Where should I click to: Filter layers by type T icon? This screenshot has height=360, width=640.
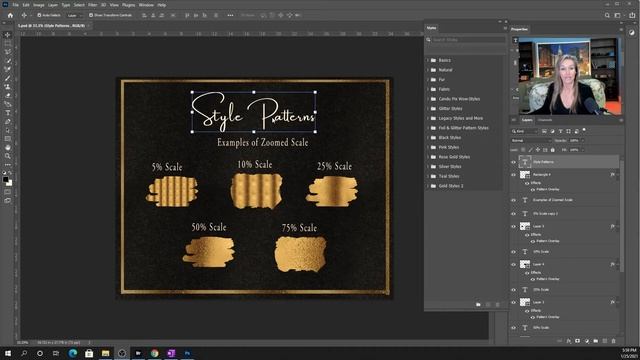click(x=560, y=131)
